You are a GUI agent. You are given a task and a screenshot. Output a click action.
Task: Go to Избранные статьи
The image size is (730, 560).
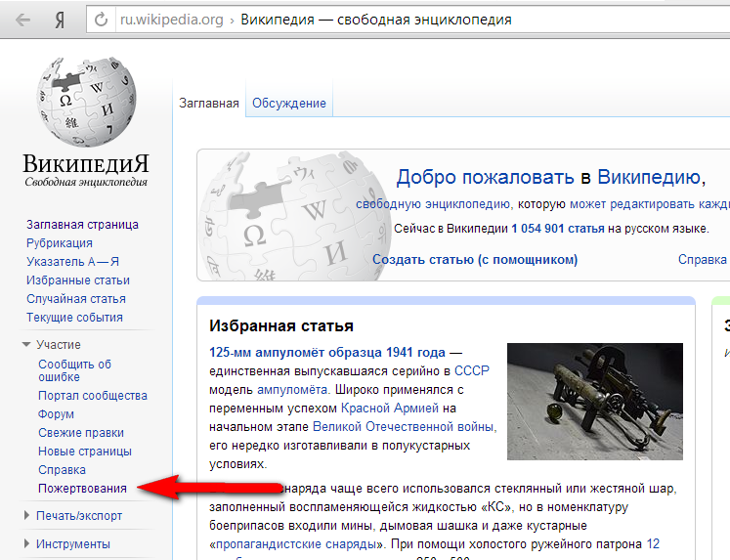coord(78,280)
